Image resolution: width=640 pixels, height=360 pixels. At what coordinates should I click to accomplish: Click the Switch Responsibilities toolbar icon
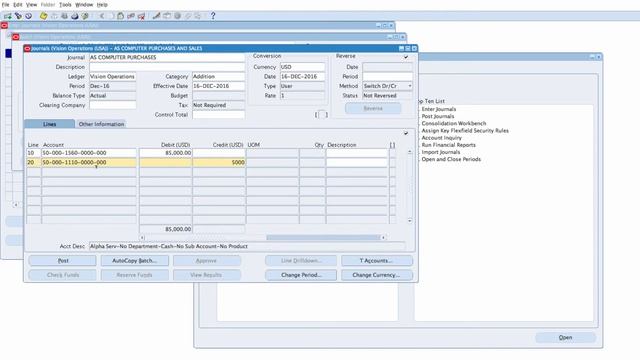[x=64, y=16]
